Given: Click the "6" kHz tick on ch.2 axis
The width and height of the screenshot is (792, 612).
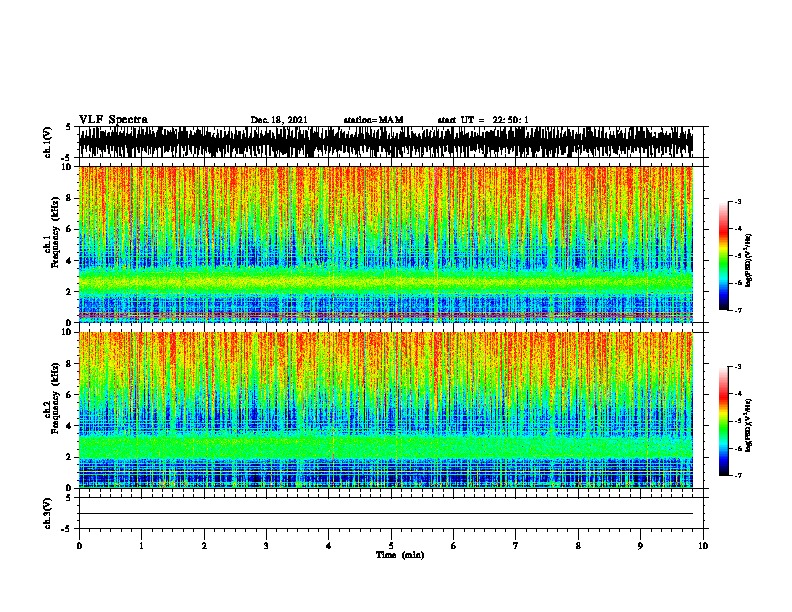Looking at the screenshot, I should [x=69, y=395].
